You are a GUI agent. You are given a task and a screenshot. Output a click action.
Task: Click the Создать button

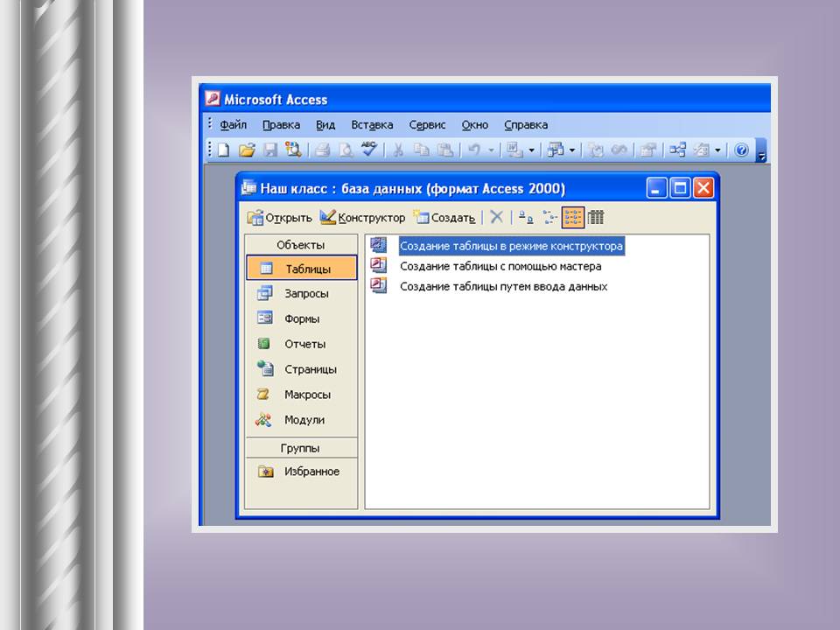(445, 218)
